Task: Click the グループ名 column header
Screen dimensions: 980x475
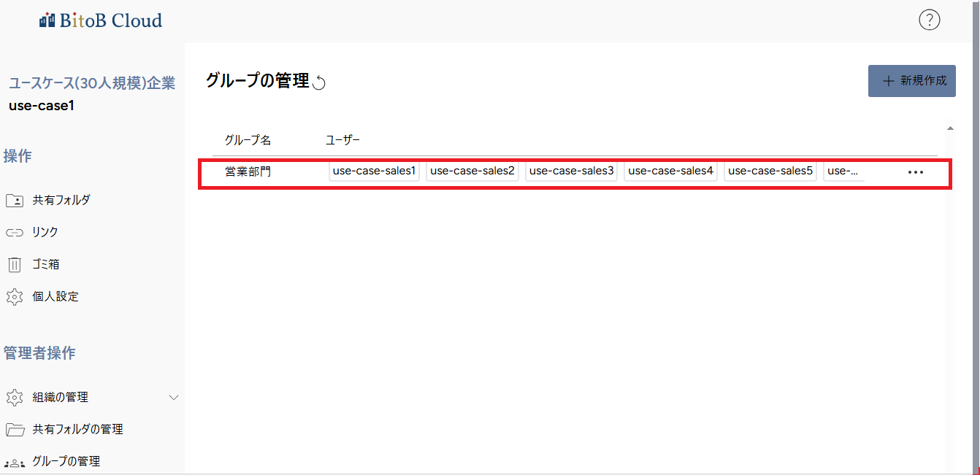Action: pos(248,140)
